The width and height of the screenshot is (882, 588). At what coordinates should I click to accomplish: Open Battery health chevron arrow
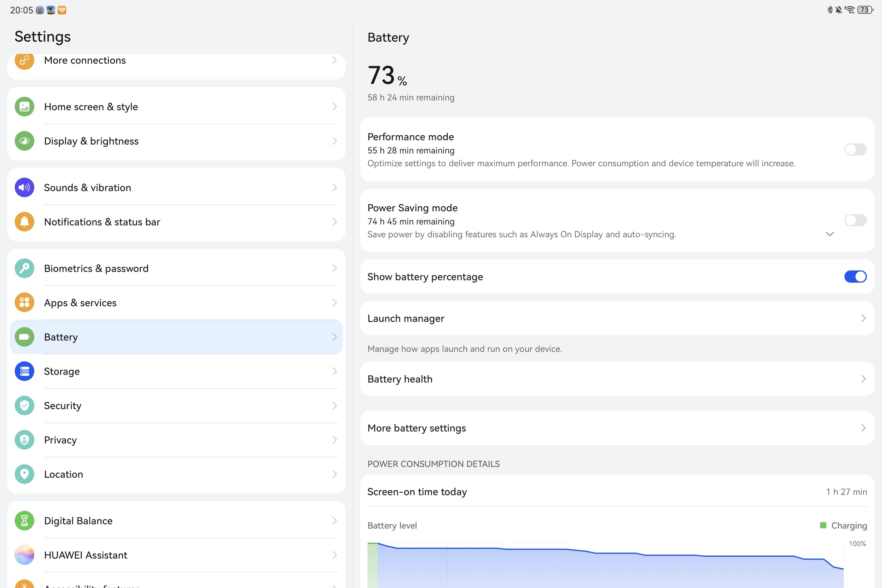[863, 379]
